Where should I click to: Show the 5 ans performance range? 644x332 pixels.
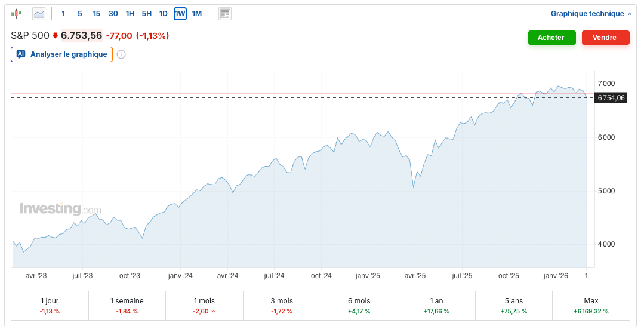pyautogui.click(x=514, y=306)
